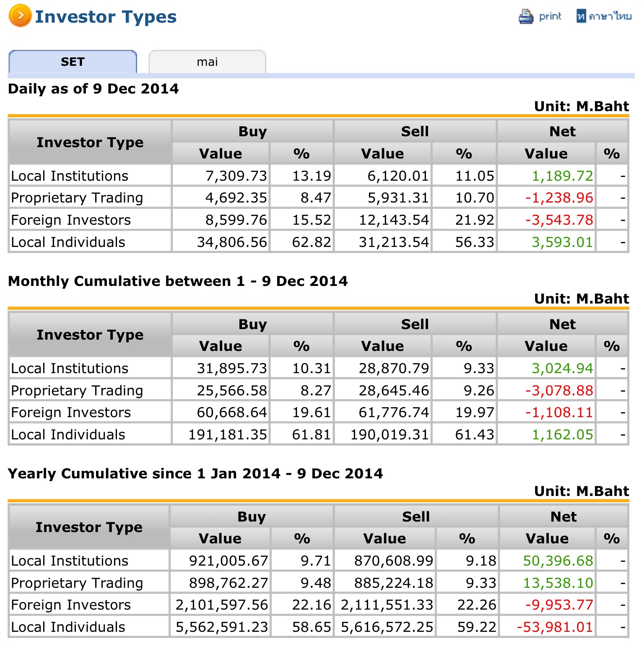
Task: Click the Yearly Cumulative section heading
Action: click(195, 473)
